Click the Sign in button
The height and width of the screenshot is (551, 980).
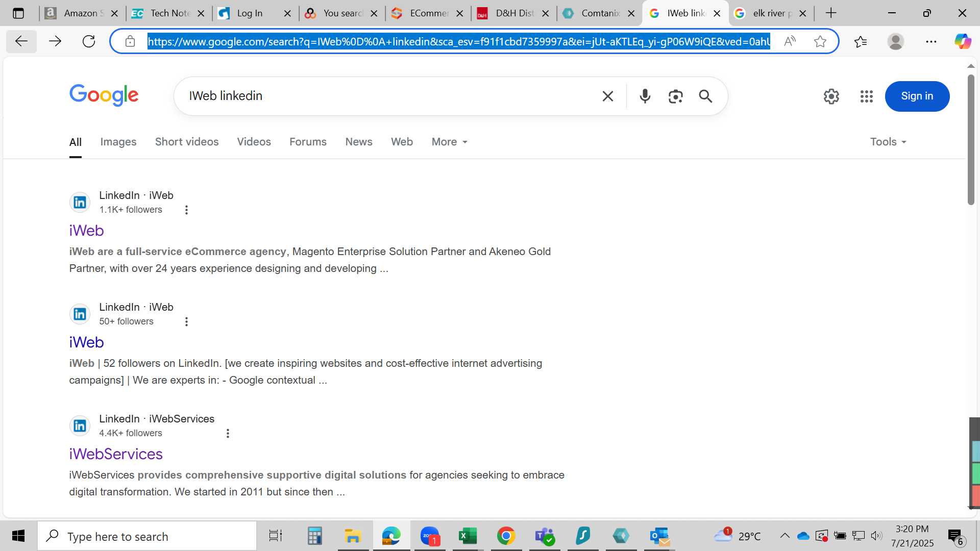coord(917,96)
